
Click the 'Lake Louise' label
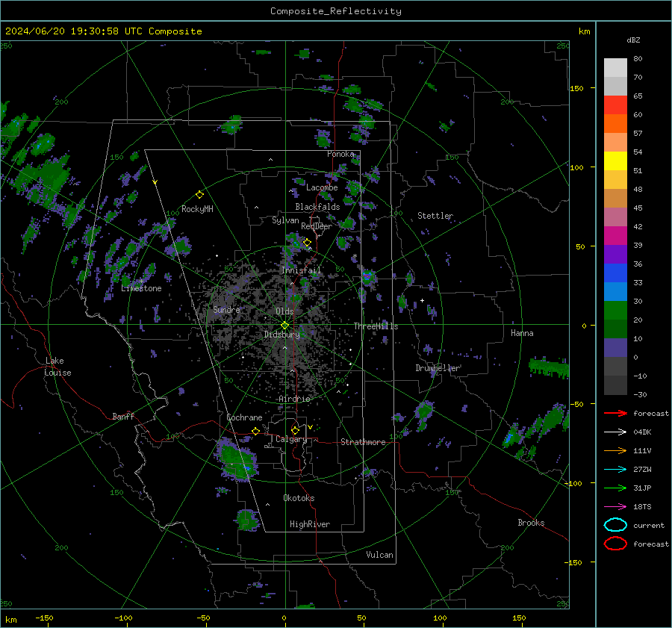[57, 367]
